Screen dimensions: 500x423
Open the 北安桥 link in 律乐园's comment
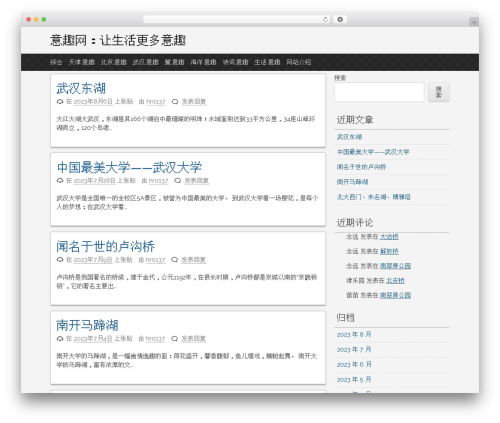click(395, 281)
